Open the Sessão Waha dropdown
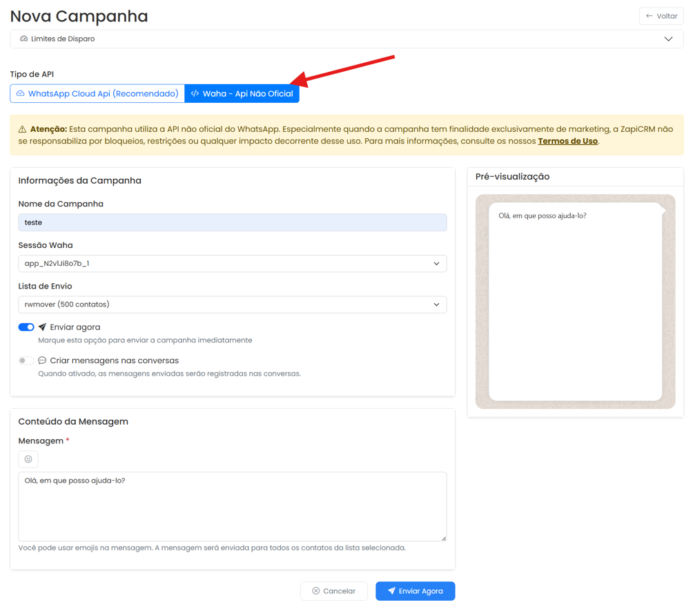 233,263
